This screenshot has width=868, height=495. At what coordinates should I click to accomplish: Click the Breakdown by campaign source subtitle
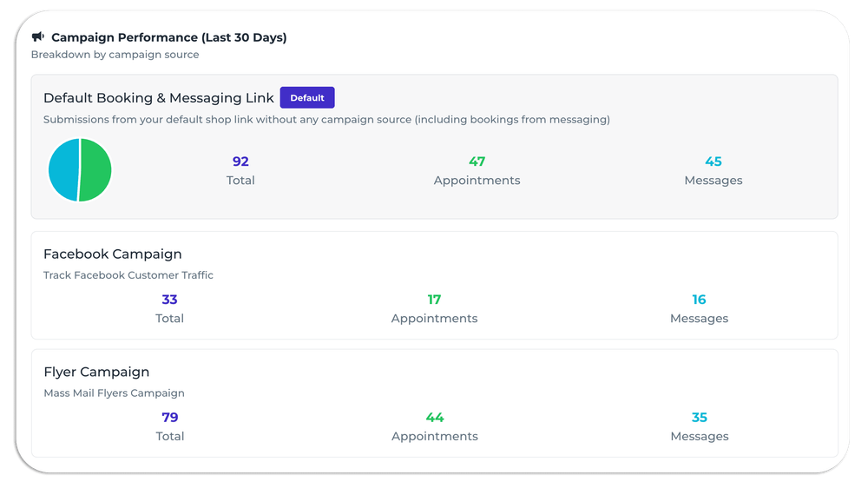(115, 55)
